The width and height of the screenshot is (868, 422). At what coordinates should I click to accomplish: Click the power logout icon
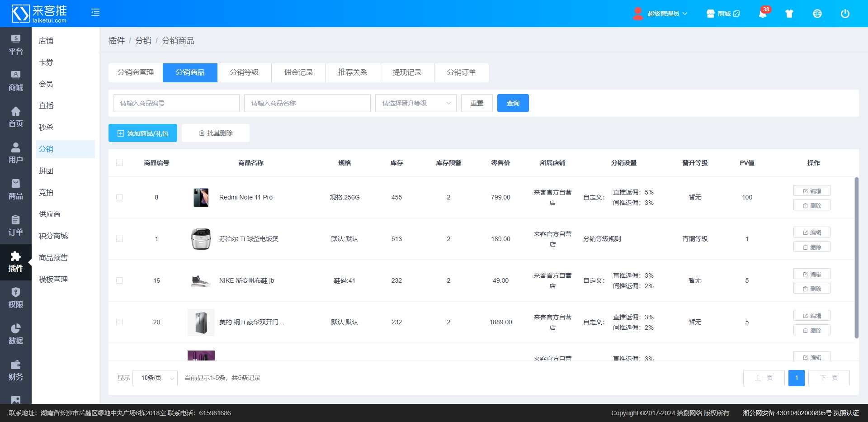tap(845, 14)
